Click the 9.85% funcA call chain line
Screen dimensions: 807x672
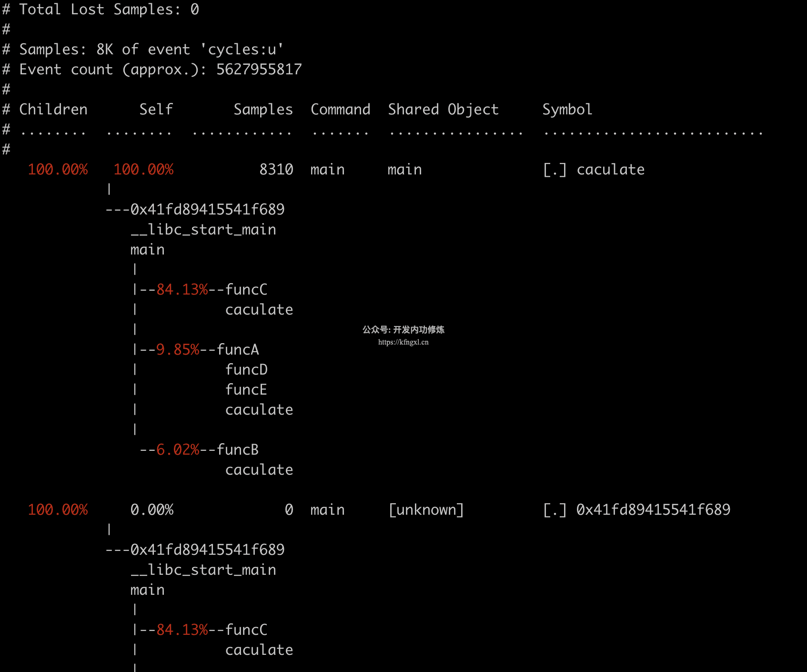[196, 349]
